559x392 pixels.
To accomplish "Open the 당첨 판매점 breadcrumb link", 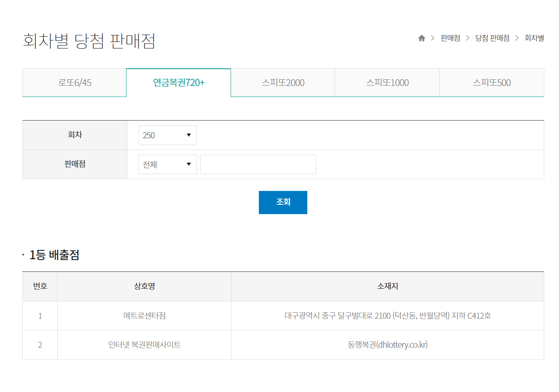I will (492, 38).
